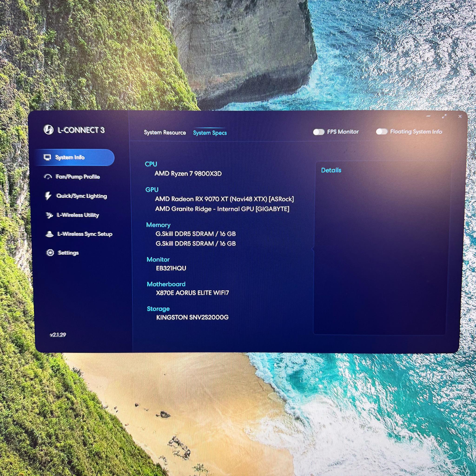Click the Details panel heading

pyautogui.click(x=331, y=170)
